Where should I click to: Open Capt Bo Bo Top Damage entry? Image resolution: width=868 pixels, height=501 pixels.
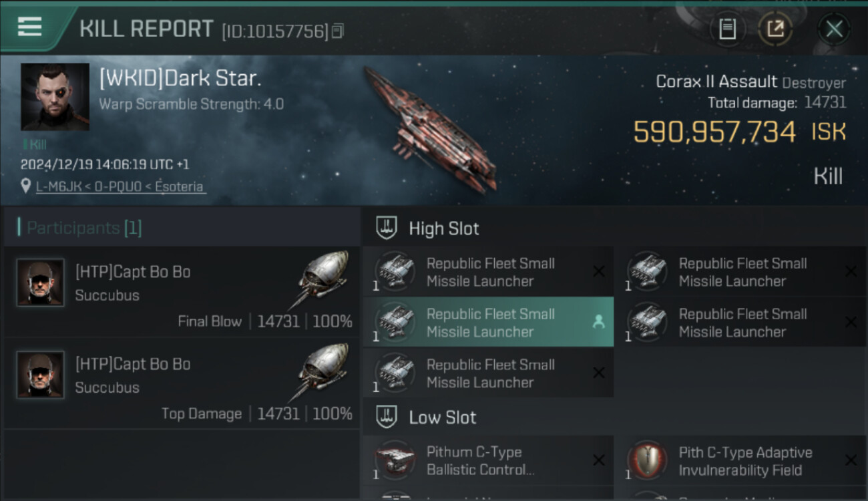pos(180,384)
